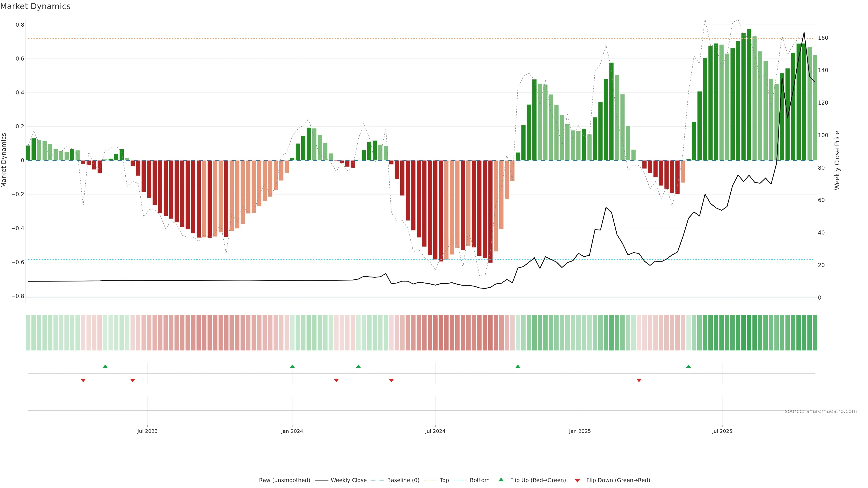This screenshot has height=488, width=868.
Task: Click the last red Flip Down triangle marker
Action: click(x=639, y=380)
